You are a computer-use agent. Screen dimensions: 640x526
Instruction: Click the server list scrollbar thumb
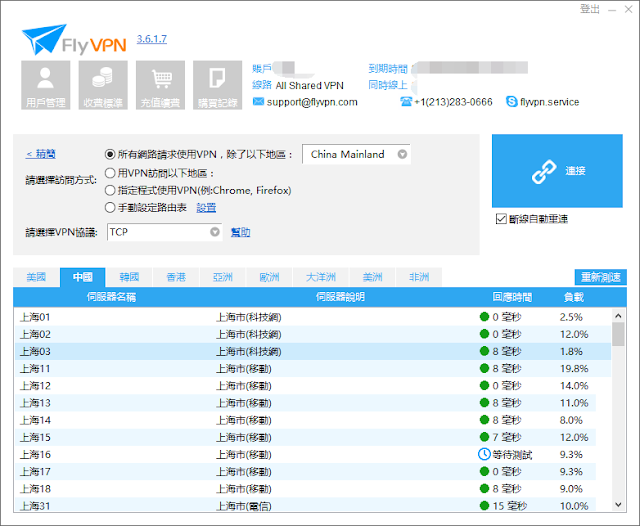618,334
